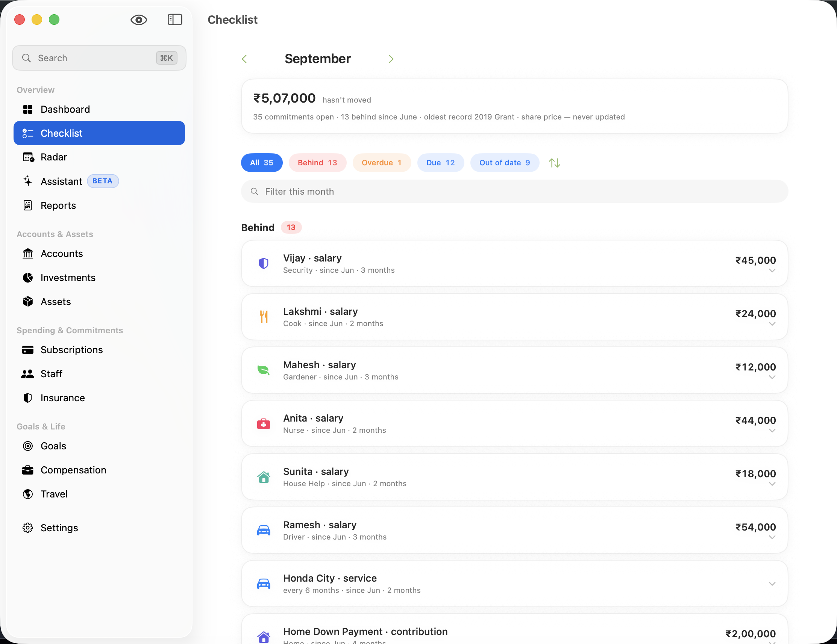Expand Anita salary row chevron
The width and height of the screenshot is (837, 644).
tap(772, 431)
